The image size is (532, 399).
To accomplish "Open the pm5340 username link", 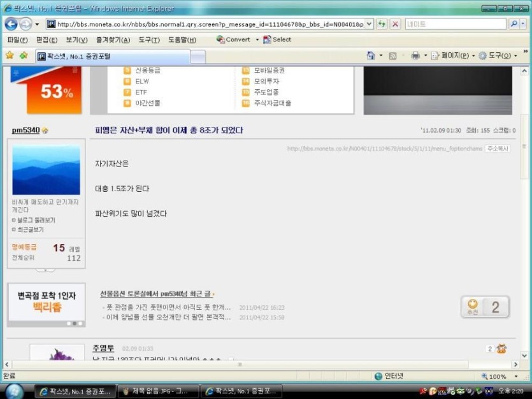I will (x=25, y=131).
